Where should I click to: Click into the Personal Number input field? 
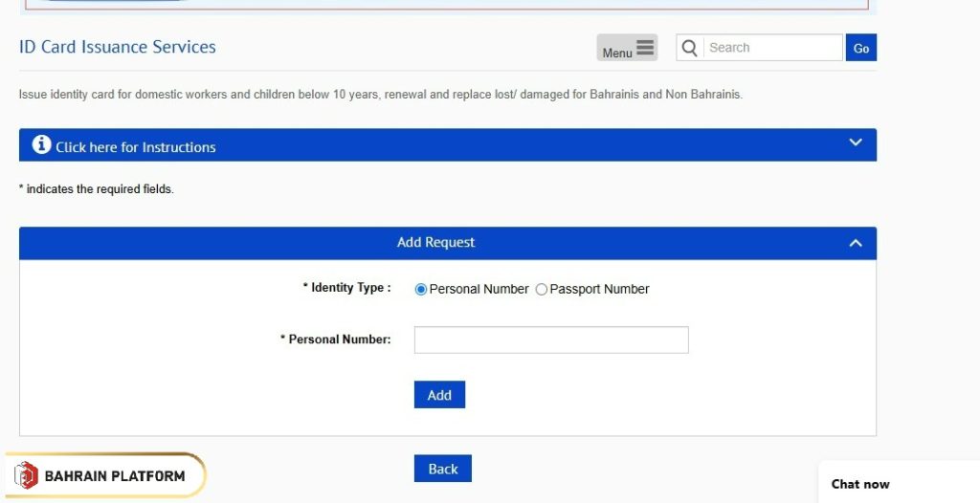click(550, 340)
